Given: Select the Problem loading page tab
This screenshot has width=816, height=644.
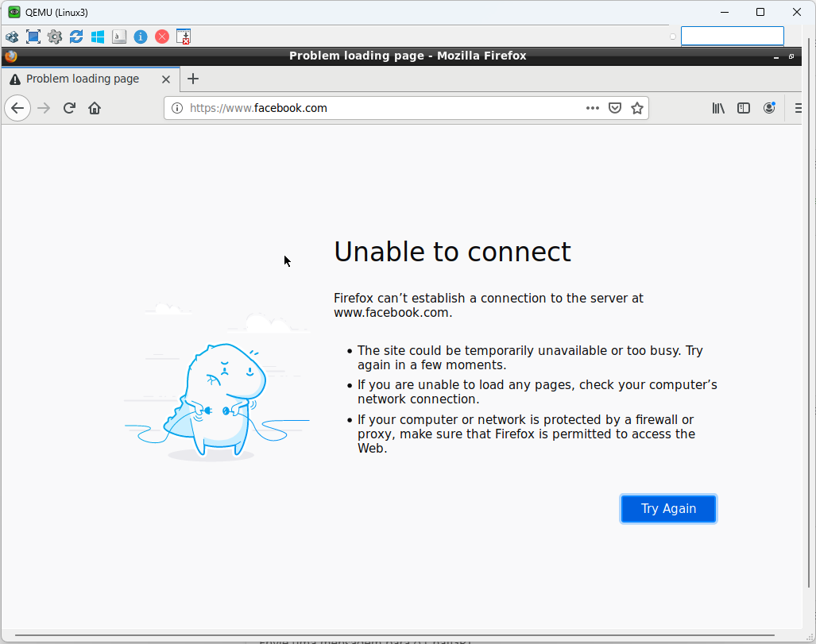Looking at the screenshot, I should click(91, 79).
